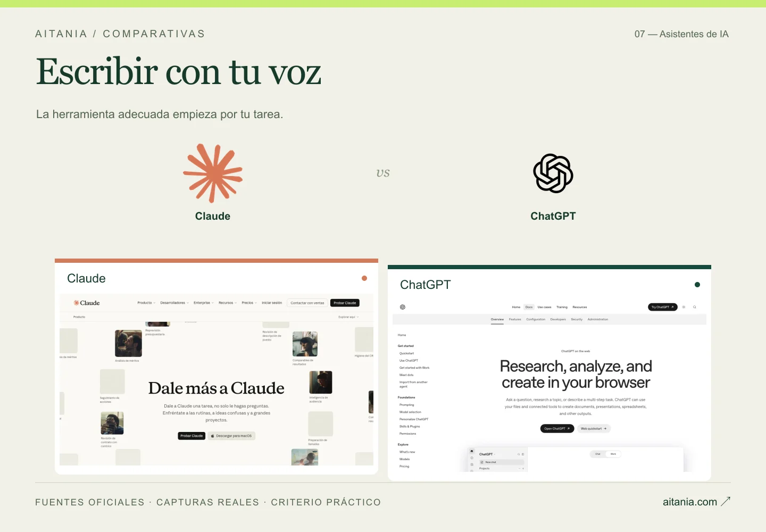Open 'Skills & Plugins' in the docs sidebar
766x532 pixels.
[410, 426]
